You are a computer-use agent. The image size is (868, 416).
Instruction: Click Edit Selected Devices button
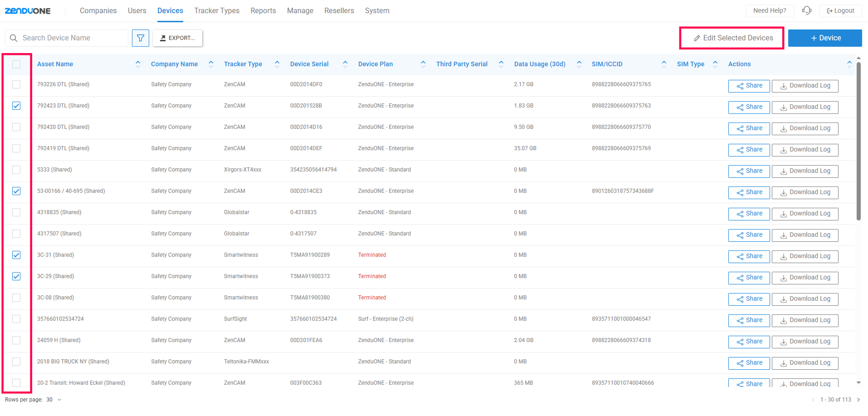click(x=732, y=38)
